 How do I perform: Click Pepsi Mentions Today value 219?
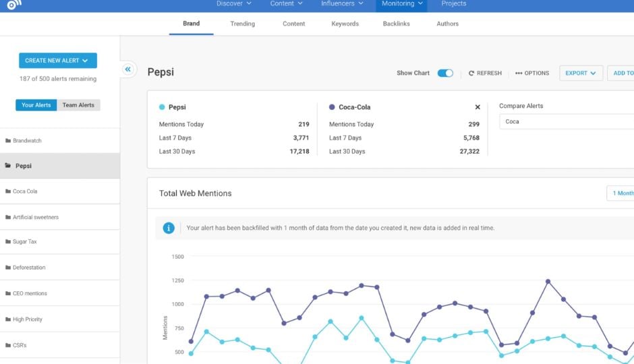(x=304, y=125)
